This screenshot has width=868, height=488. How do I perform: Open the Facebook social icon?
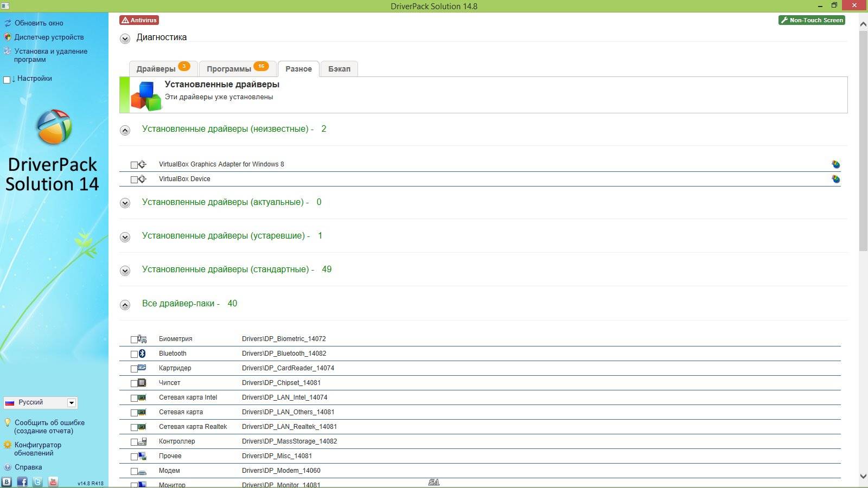(x=22, y=481)
